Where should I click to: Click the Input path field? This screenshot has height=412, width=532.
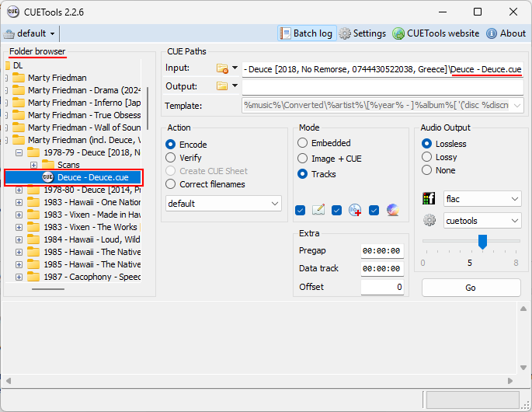coord(383,69)
